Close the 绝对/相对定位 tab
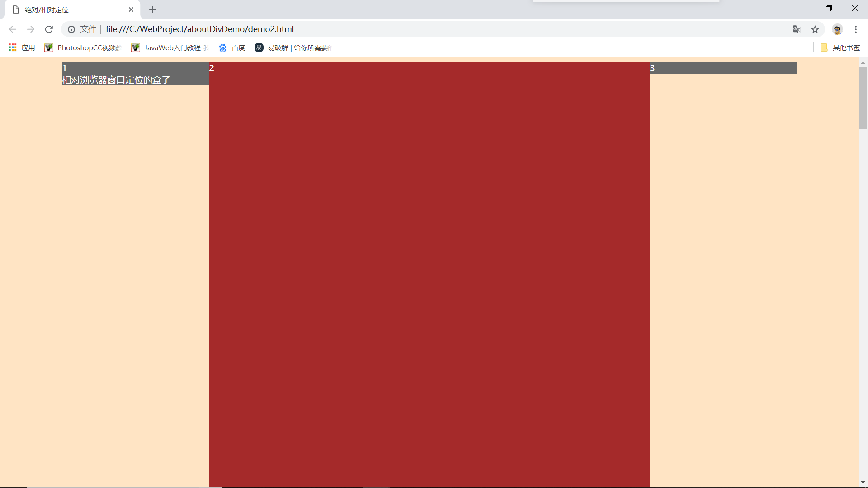 (131, 9)
